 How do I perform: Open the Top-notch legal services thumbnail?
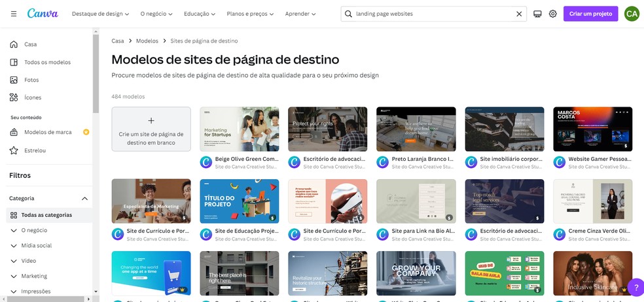(505, 201)
